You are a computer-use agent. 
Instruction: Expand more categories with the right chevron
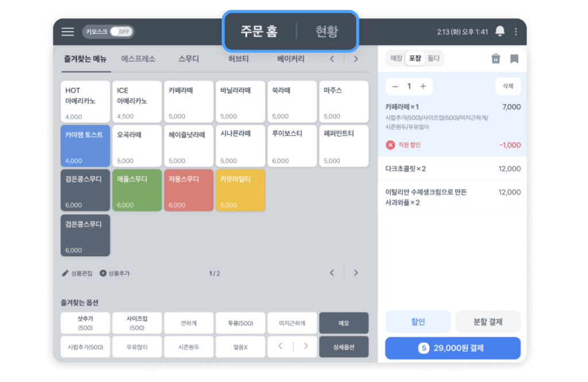coord(355,58)
